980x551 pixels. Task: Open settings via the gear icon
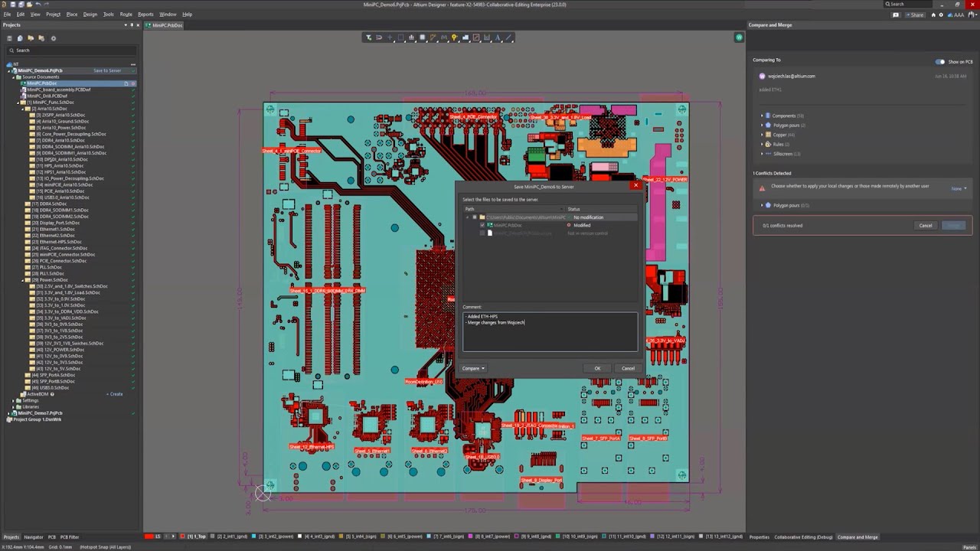click(941, 15)
